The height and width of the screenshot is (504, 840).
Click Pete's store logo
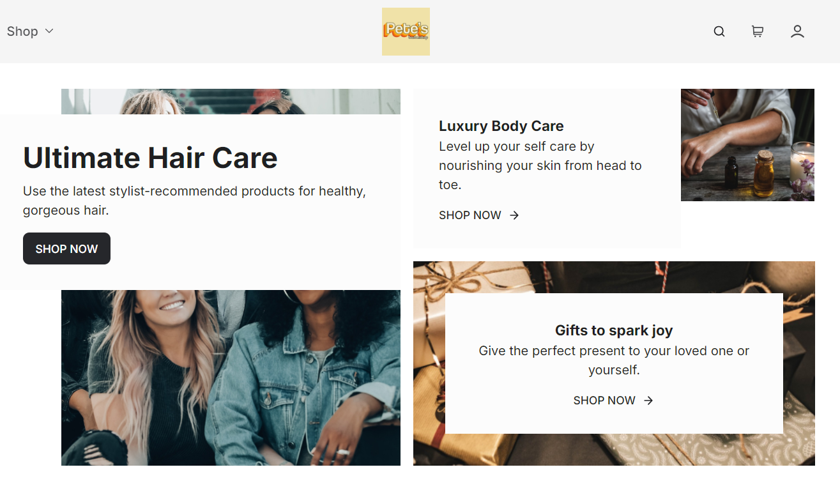click(406, 31)
